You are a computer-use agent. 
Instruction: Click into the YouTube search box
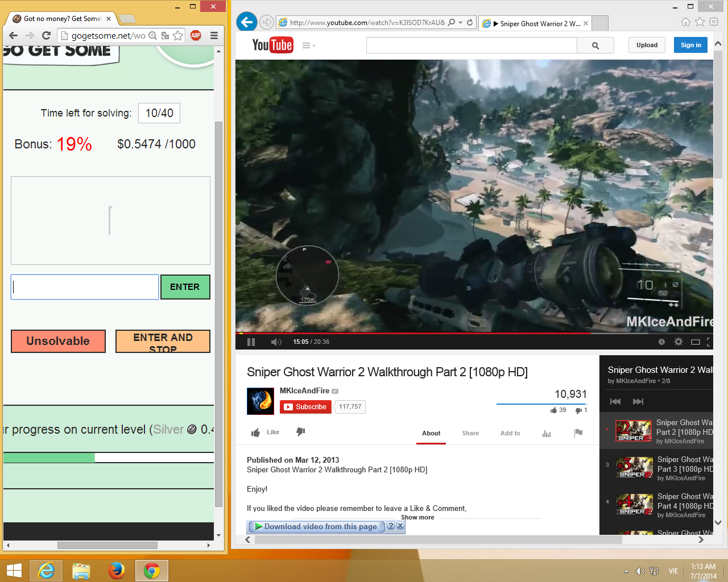click(x=471, y=45)
